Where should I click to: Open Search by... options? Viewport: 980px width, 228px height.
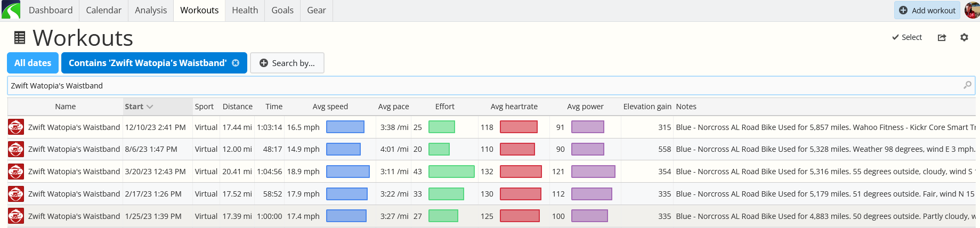[287, 63]
